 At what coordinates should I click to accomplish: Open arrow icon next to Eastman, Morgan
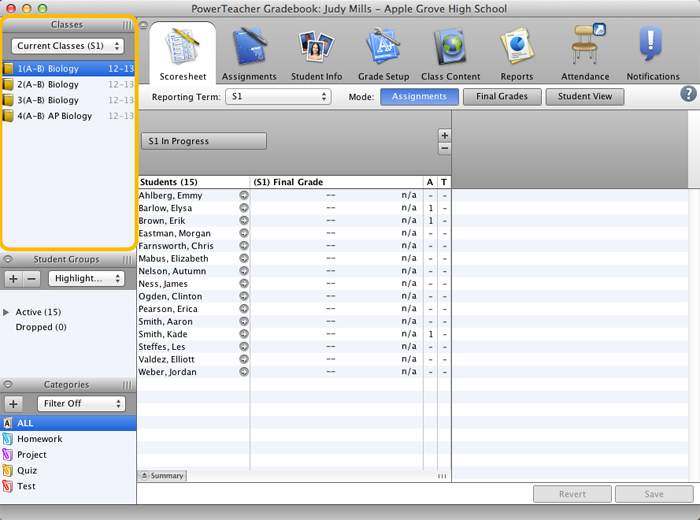point(244,233)
